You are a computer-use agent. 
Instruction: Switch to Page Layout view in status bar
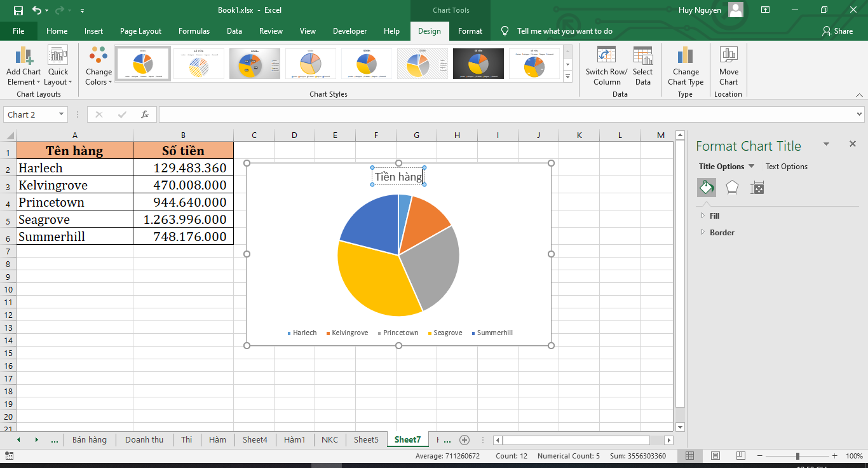point(715,456)
